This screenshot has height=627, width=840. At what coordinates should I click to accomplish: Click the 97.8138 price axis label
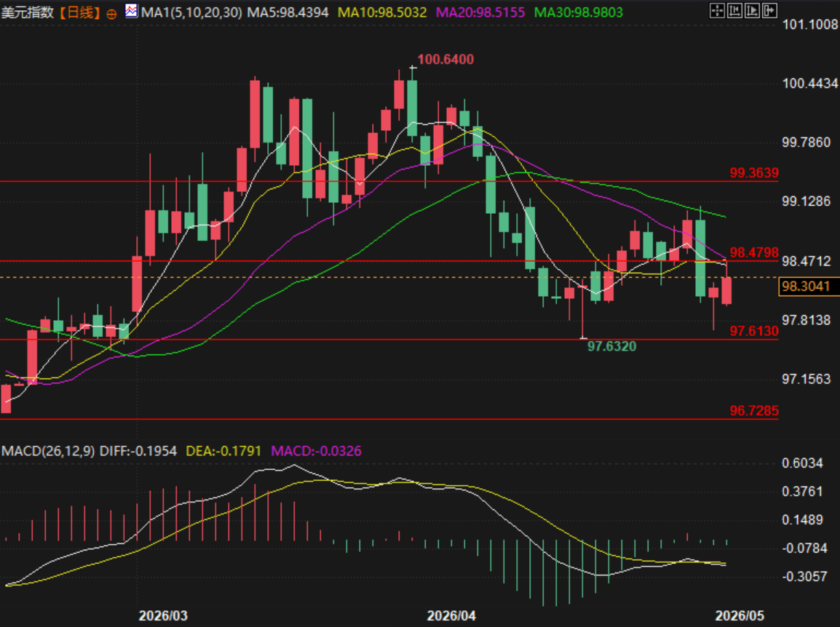807,320
